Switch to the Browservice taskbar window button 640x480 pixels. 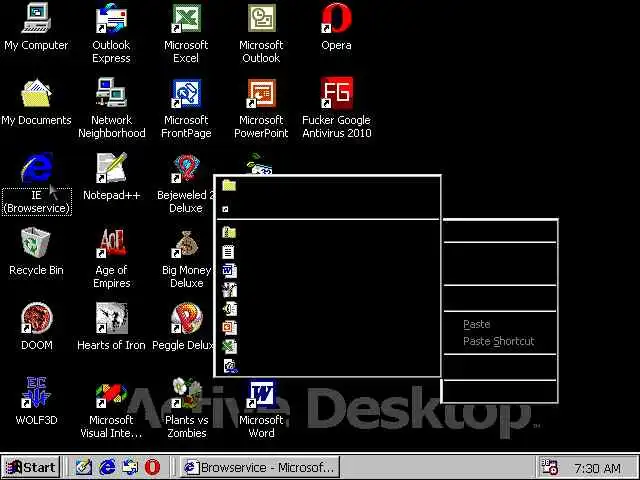pos(260,467)
